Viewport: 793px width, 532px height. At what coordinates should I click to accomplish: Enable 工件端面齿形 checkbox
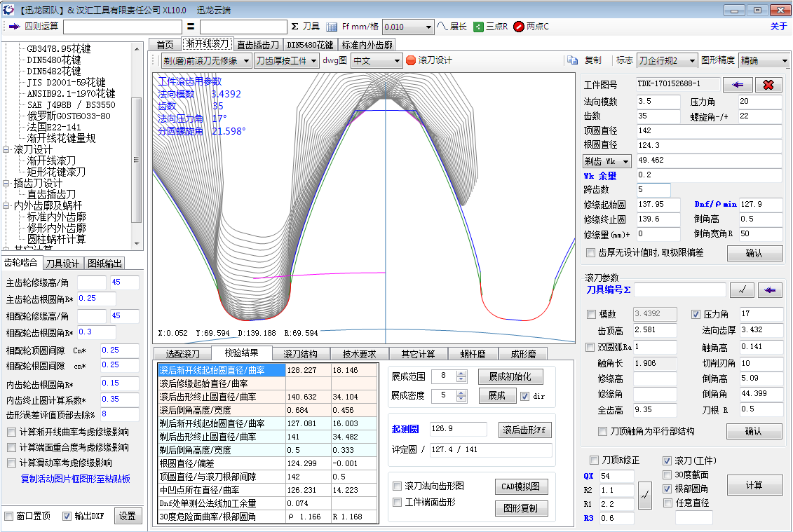tap(398, 503)
